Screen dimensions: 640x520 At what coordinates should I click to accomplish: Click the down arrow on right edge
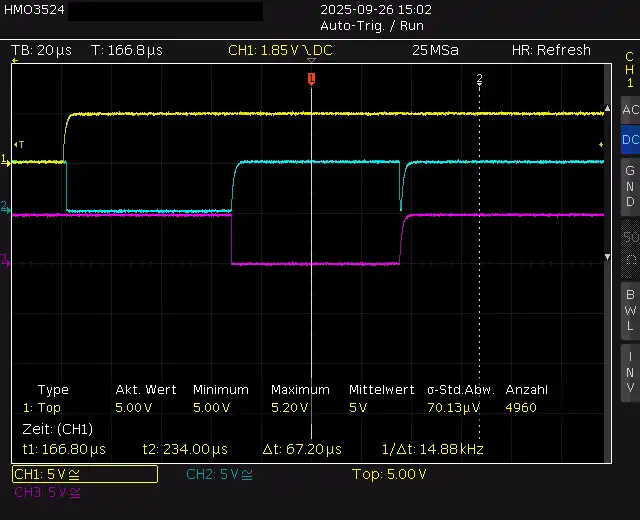pyautogui.click(x=609, y=259)
